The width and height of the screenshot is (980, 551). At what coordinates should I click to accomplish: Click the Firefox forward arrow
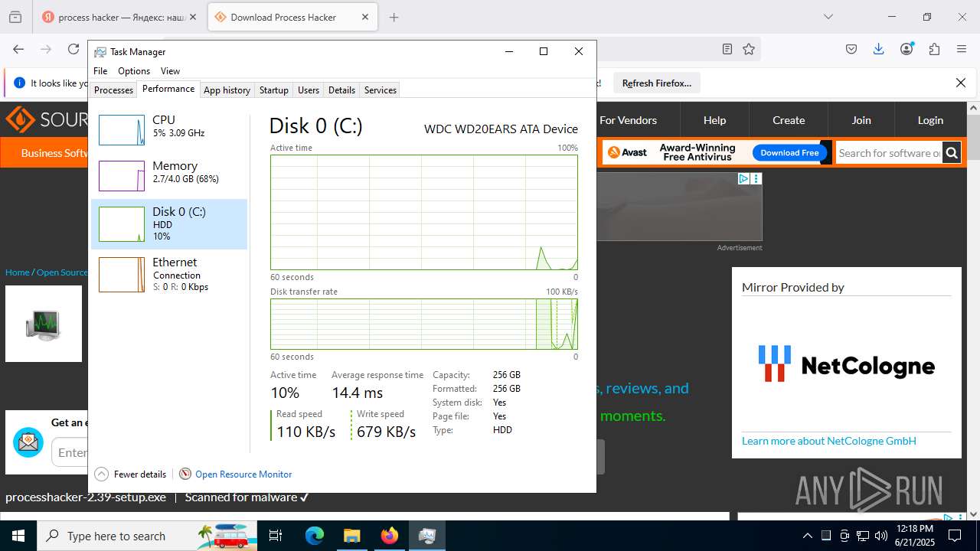(46, 49)
